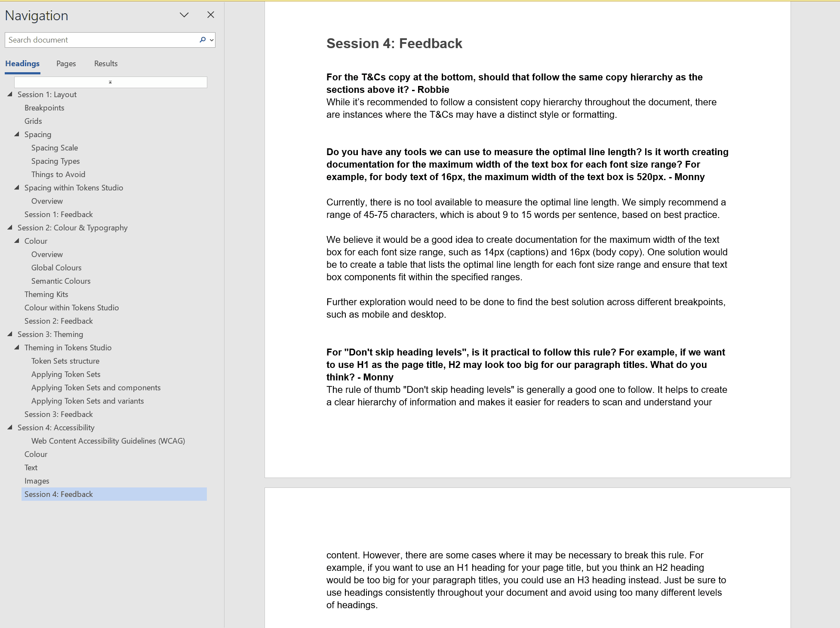
Task: Close the Navigation pane
Action: coord(211,15)
